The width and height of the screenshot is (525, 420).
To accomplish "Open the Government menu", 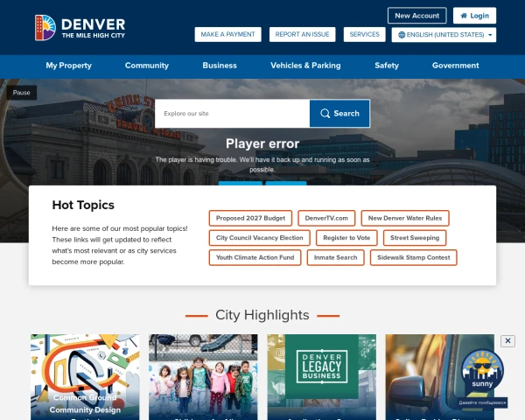I will pyautogui.click(x=455, y=66).
